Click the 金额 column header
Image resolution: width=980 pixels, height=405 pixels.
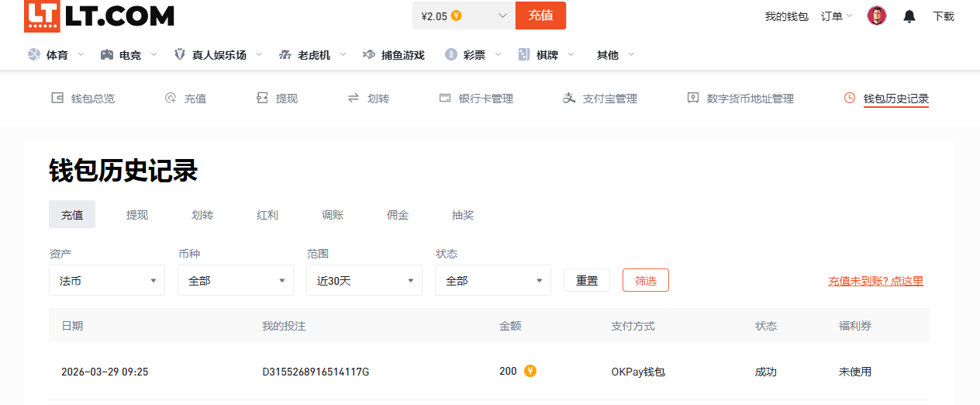(x=510, y=326)
